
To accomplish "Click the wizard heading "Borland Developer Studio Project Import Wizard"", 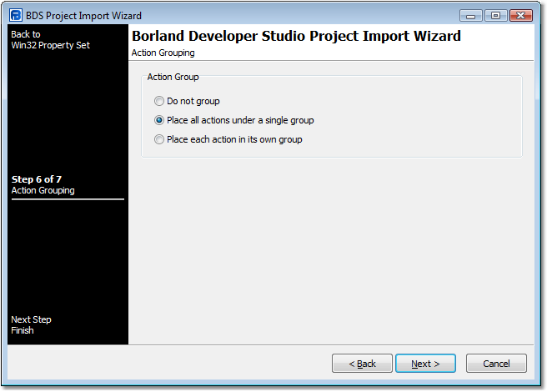I will [x=296, y=36].
